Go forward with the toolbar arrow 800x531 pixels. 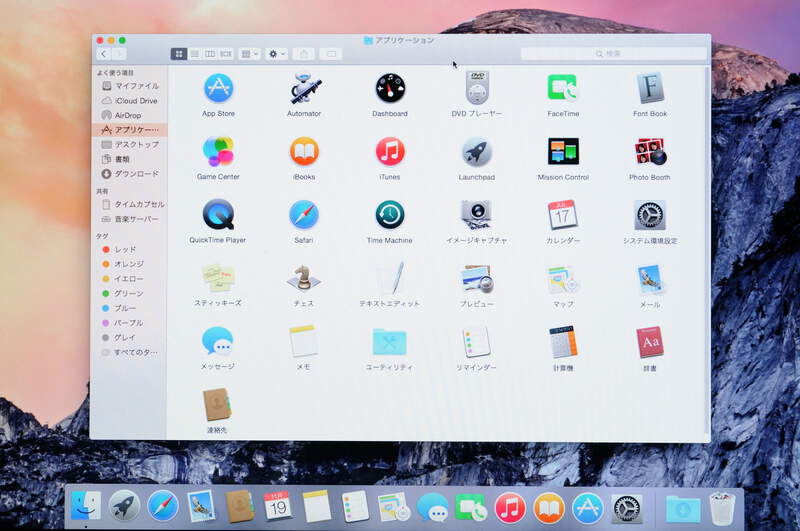pyautogui.click(x=119, y=54)
